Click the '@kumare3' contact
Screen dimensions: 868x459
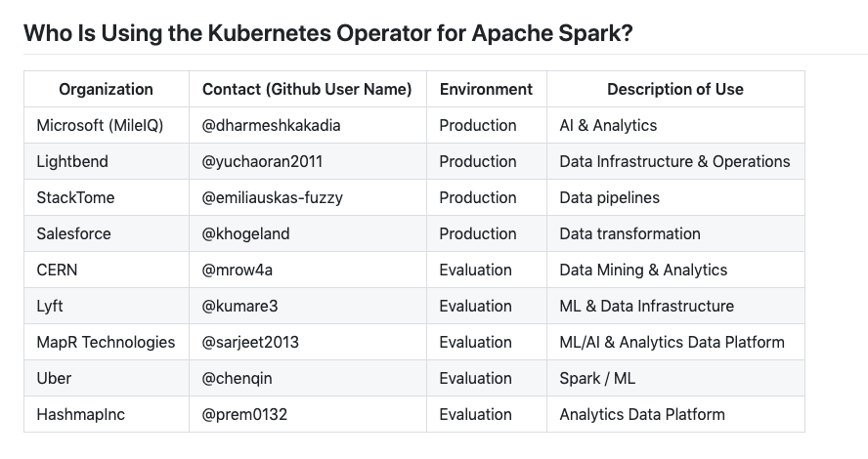[239, 306]
